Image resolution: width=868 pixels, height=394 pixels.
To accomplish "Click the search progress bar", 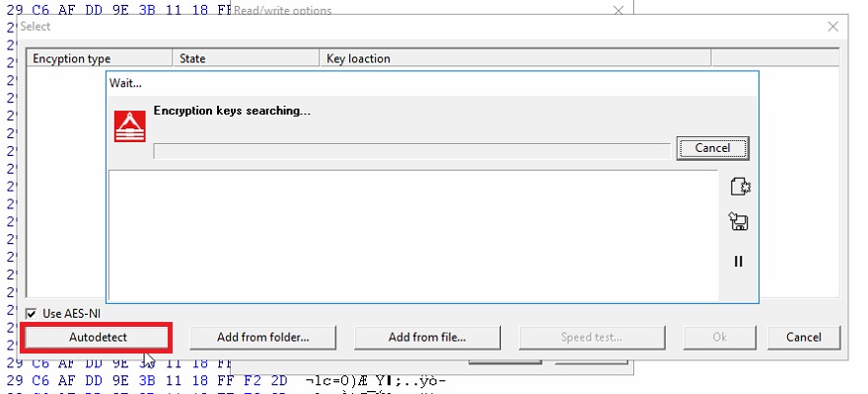I will (412, 151).
